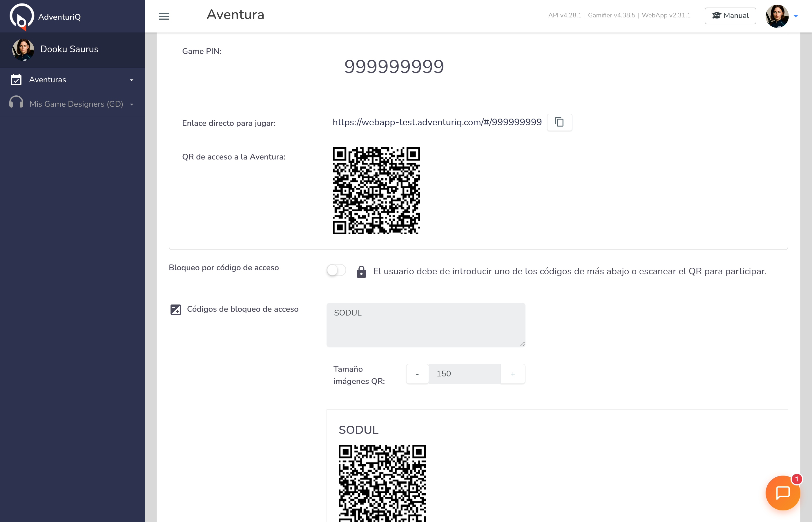Screen dimensions: 812x522
Task: Click the padlock icon next to toggle
Action: [x=361, y=271]
